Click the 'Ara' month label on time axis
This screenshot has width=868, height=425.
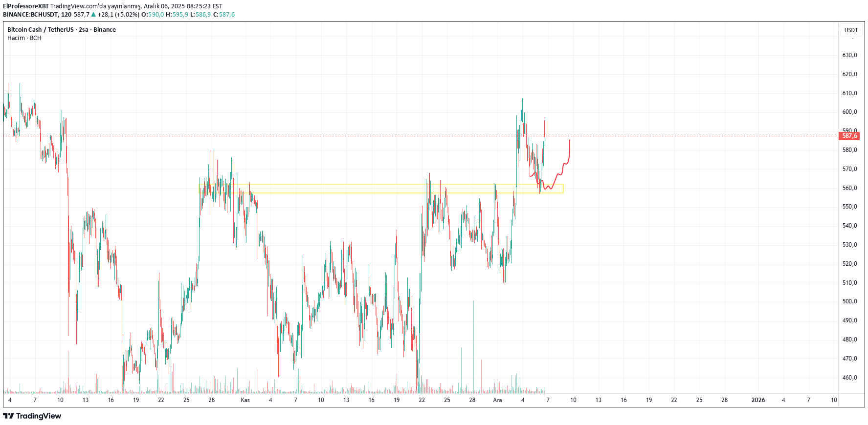(x=497, y=400)
